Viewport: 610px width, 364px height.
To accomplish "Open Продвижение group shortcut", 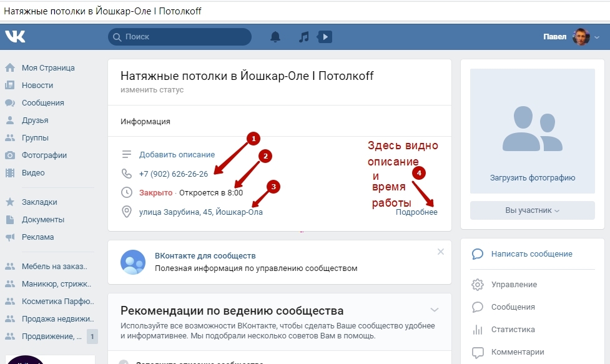I will pyautogui.click(x=52, y=337).
